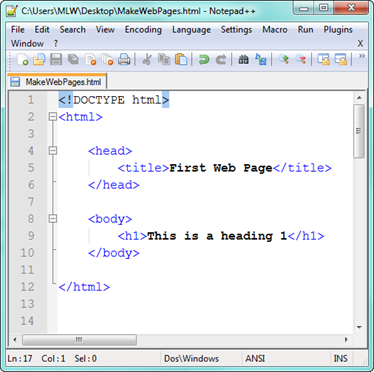Image resolution: width=374 pixels, height=372 pixels.
Task: Click the Close All toolbar icon
Action: 107,60
